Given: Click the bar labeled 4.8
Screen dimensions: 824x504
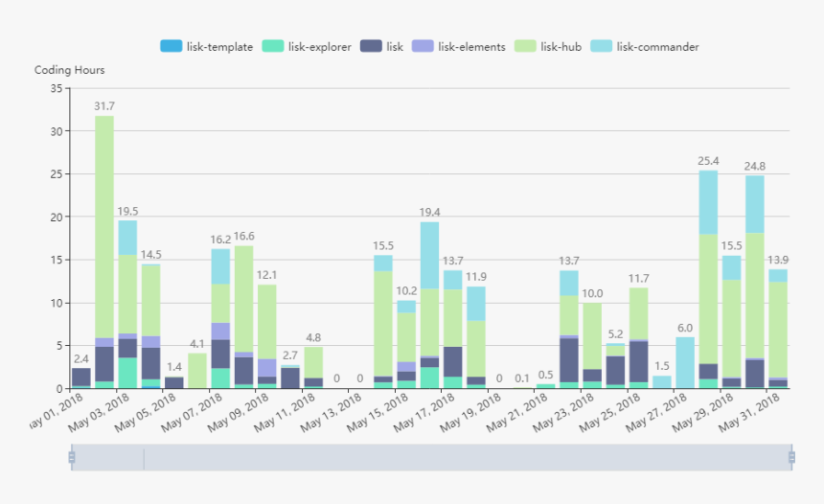Looking at the screenshot, I should 313,367.
